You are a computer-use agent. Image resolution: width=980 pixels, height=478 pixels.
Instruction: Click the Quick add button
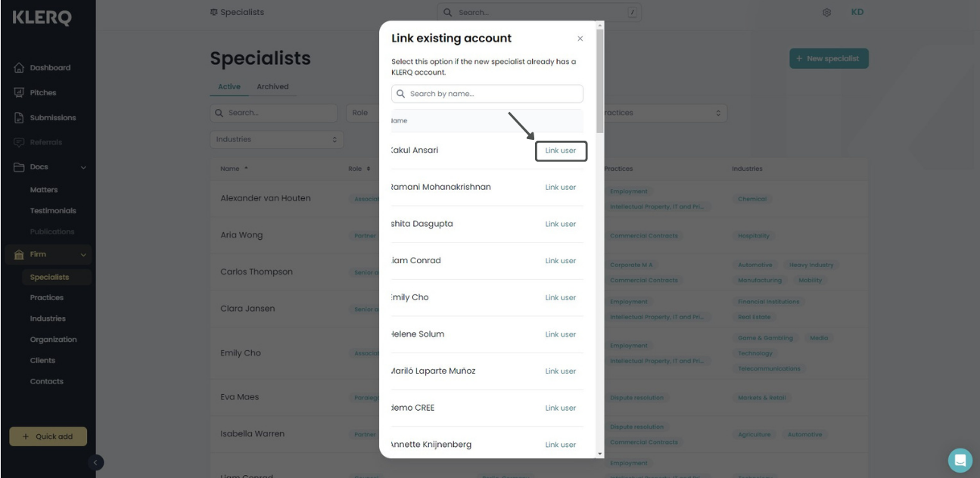(48, 436)
